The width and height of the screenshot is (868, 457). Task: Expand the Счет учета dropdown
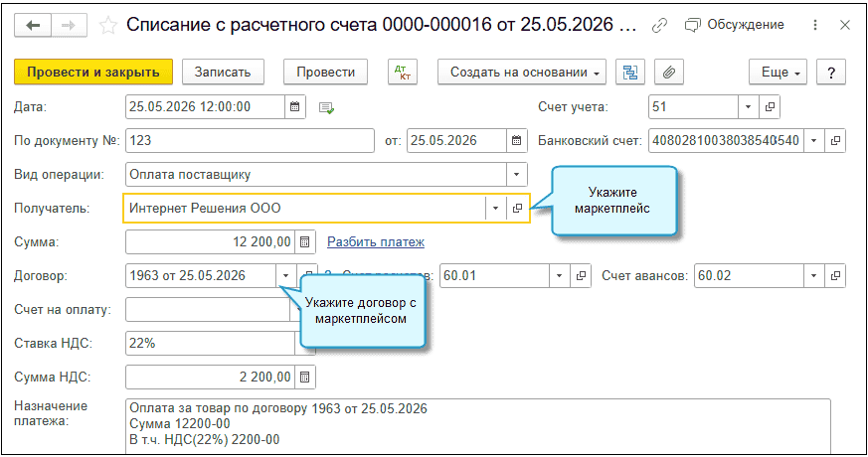point(748,106)
